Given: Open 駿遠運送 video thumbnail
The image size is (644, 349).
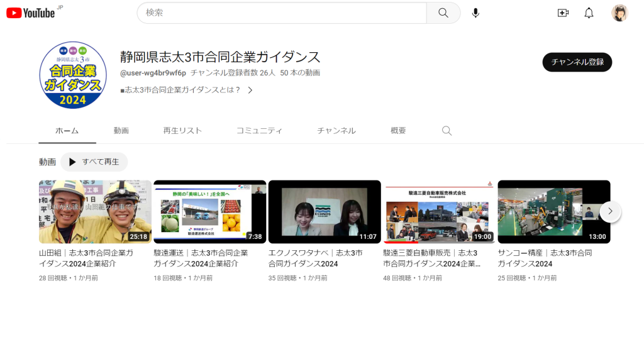Looking at the screenshot, I should 210,212.
